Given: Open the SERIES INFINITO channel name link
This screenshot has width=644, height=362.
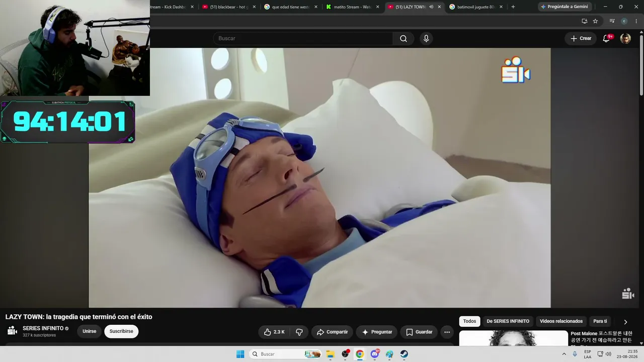Looking at the screenshot, I should point(43,328).
